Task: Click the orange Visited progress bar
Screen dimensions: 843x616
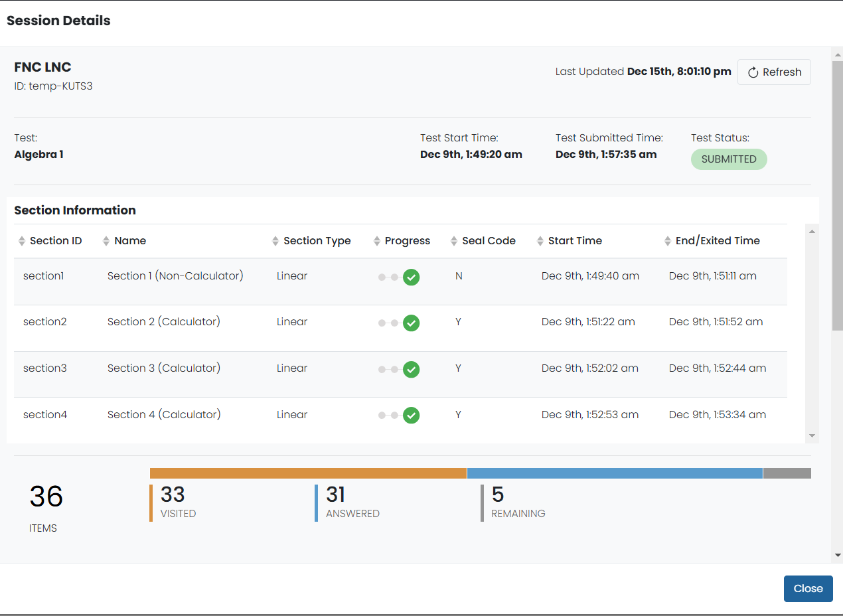Action: 308,473
